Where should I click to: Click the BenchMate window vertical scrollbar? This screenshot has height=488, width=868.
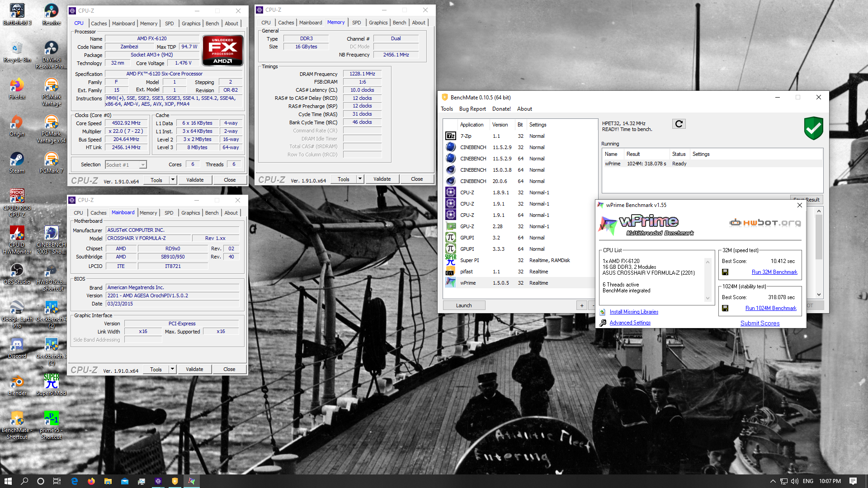click(819, 253)
